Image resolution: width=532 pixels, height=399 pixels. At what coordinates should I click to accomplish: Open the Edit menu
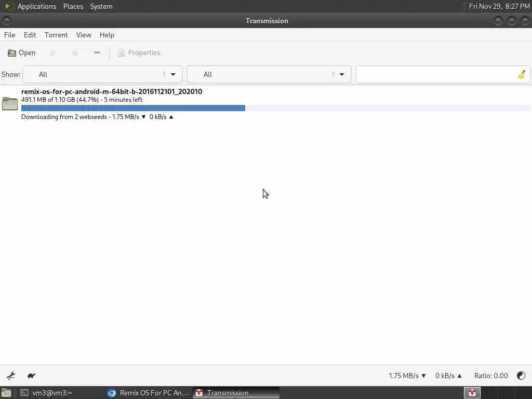(30, 35)
